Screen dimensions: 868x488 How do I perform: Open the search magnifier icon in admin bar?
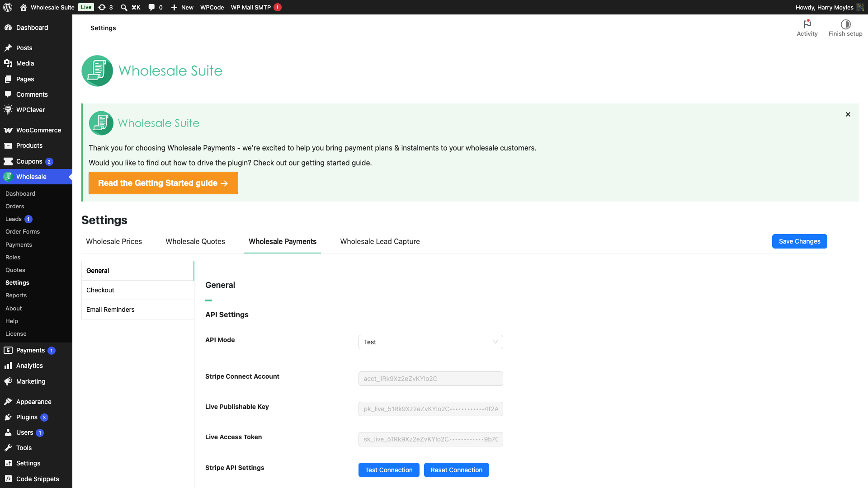pyautogui.click(x=124, y=7)
